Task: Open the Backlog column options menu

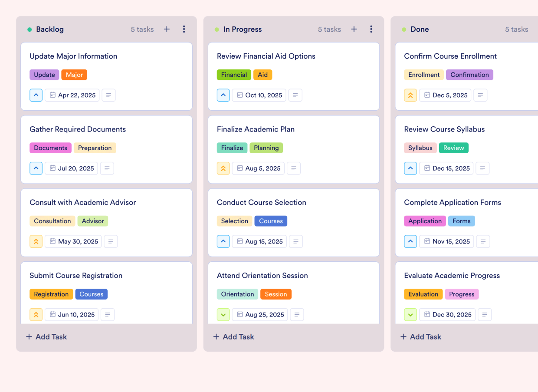Action: [x=184, y=29]
